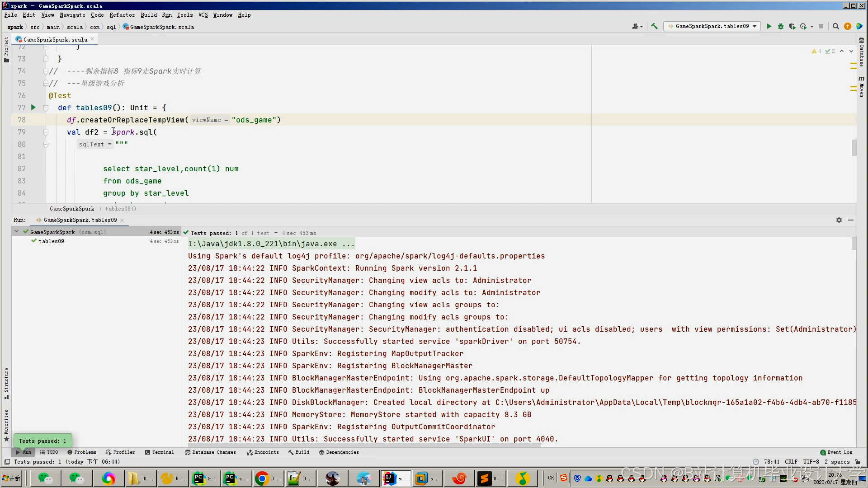Screen dimensions: 868x488
Task: Open Chrome from the Windows taskbar
Action: pyautogui.click(x=262, y=478)
